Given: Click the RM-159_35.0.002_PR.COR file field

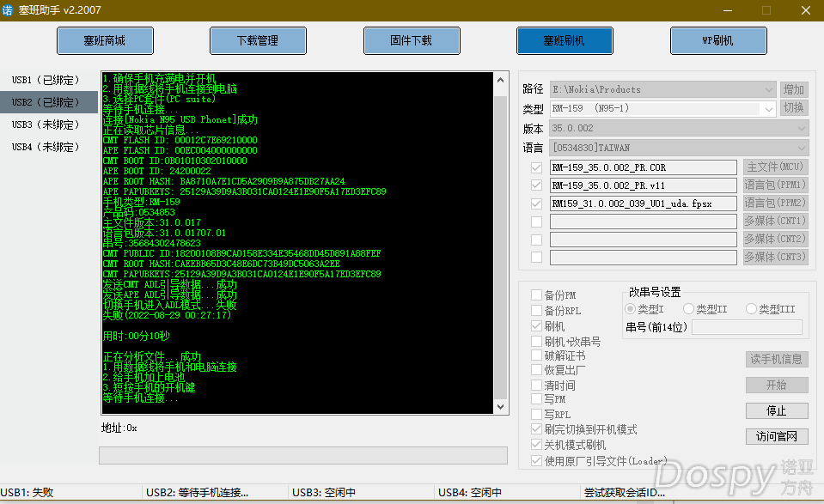Looking at the screenshot, I should point(644,168).
